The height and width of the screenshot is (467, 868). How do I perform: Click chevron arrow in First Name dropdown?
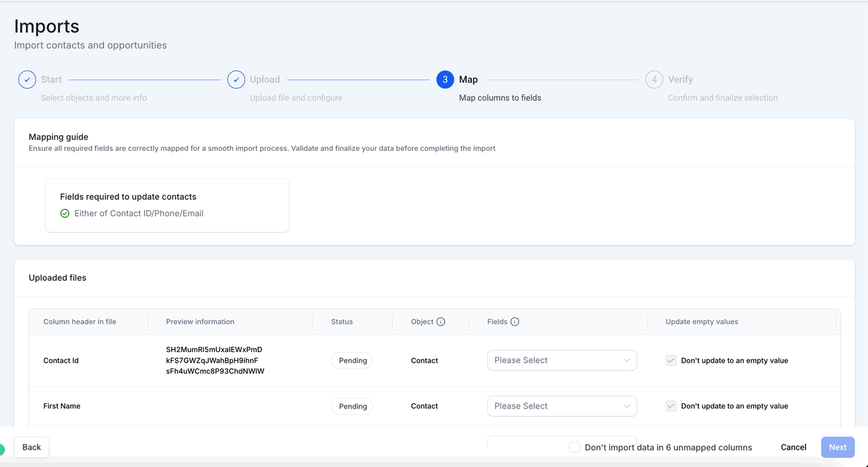click(x=627, y=406)
